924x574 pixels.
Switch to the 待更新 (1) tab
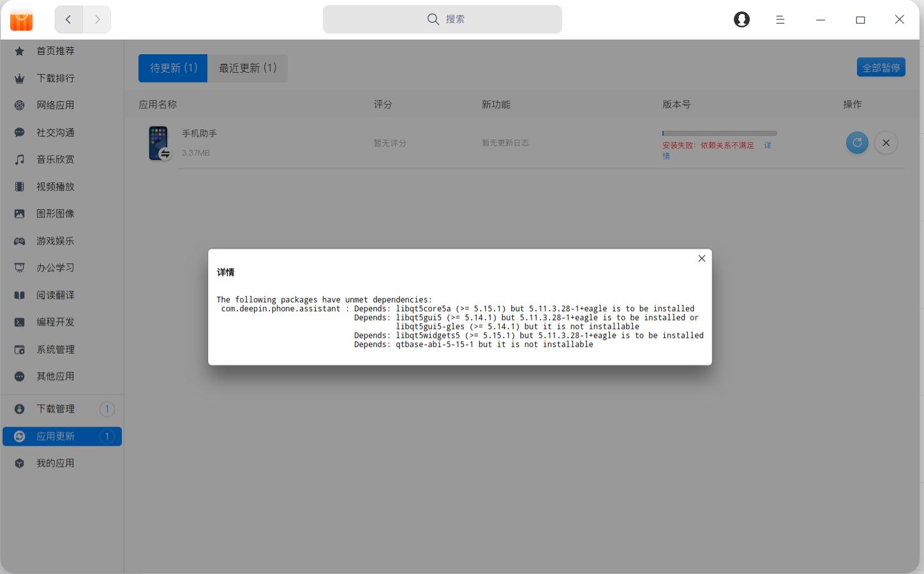point(173,68)
